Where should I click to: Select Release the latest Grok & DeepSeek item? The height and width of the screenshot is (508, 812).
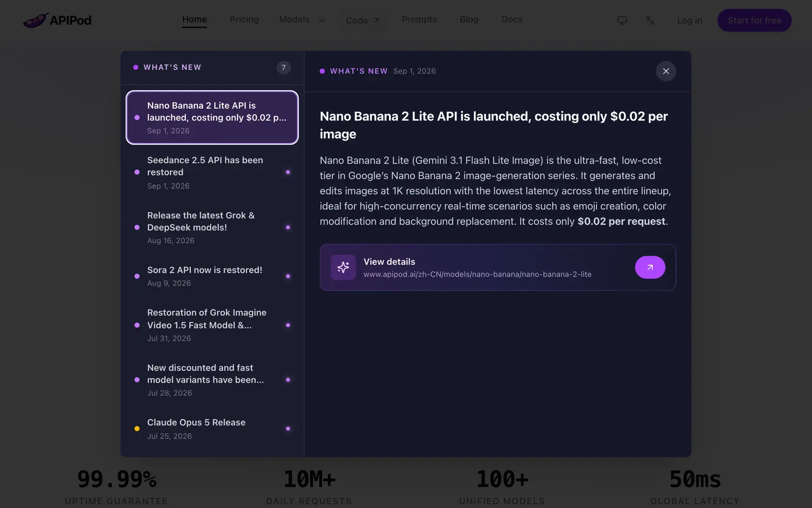click(x=212, y=227)
